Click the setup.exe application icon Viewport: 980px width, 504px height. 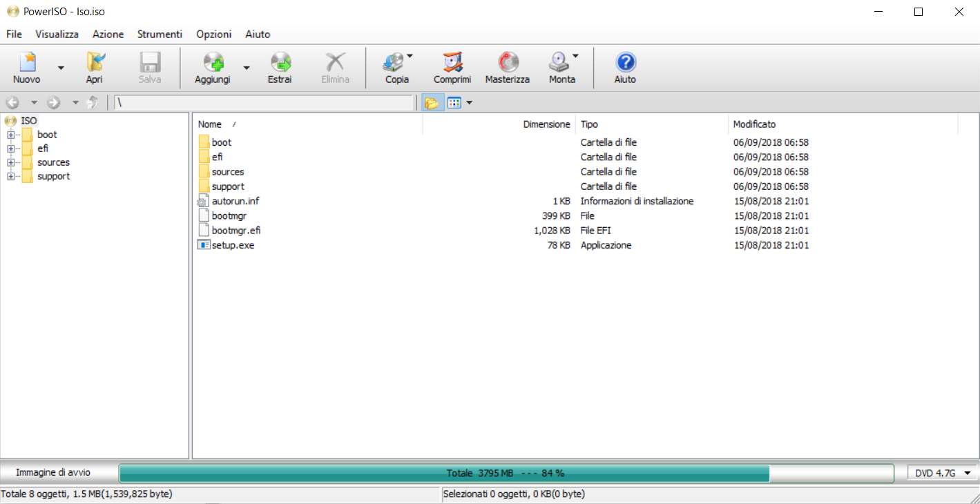(202, 245)
